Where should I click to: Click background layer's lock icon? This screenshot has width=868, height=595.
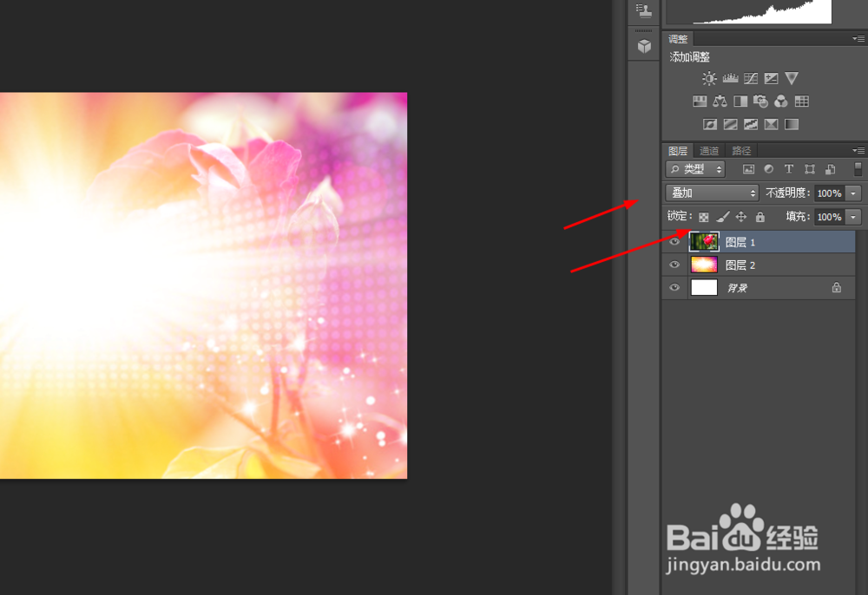pos(836,288)
